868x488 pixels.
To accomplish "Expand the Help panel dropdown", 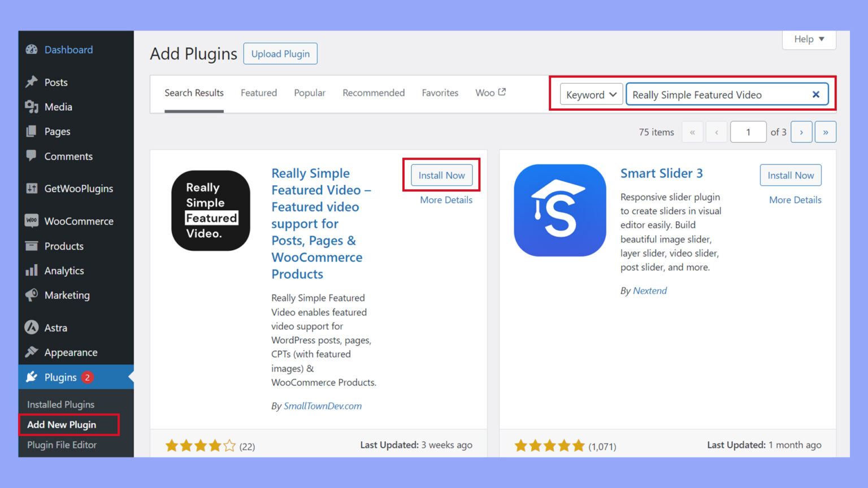I will coord(809,39).
